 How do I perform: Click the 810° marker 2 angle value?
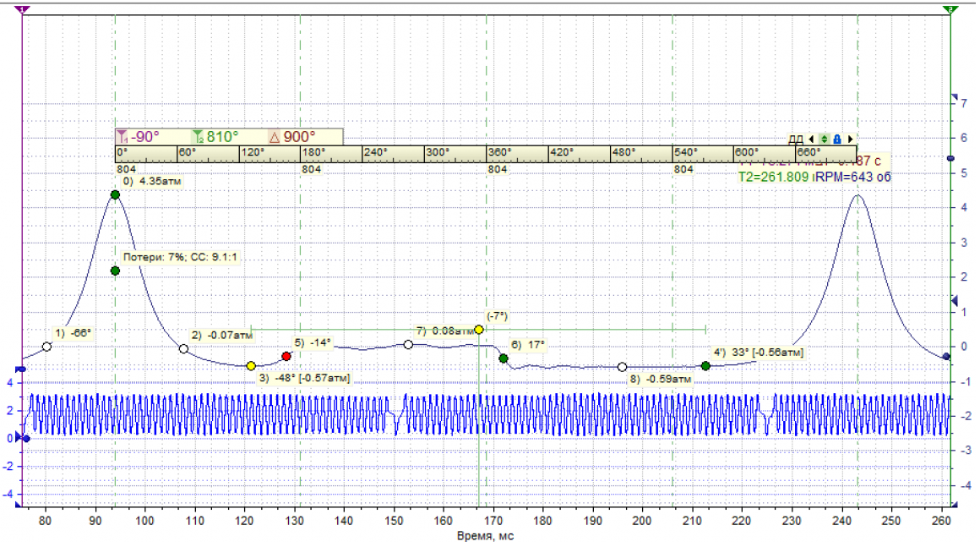(x=222, y=137)
